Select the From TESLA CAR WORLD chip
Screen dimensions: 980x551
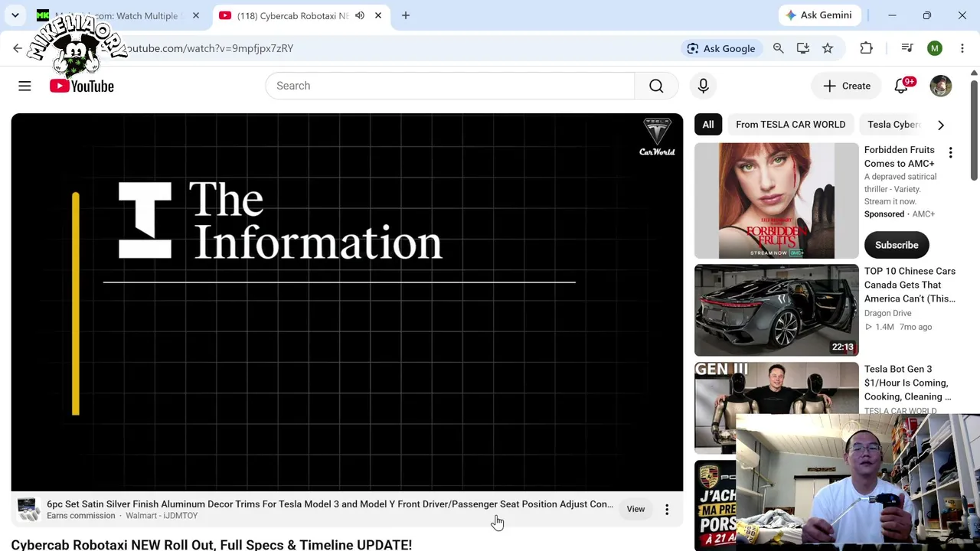click(791, 125)
